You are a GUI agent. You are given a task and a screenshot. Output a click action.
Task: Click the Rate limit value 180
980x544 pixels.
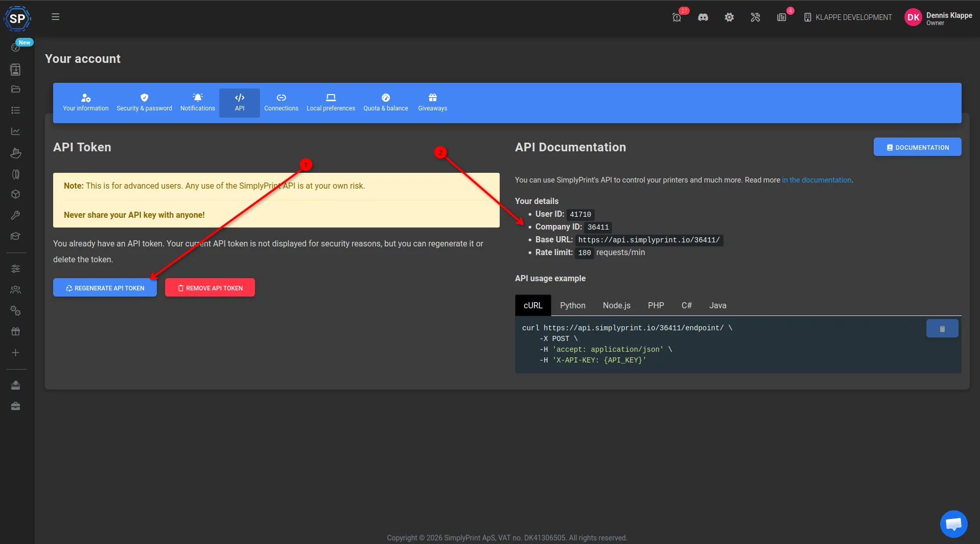coord(585,253)
